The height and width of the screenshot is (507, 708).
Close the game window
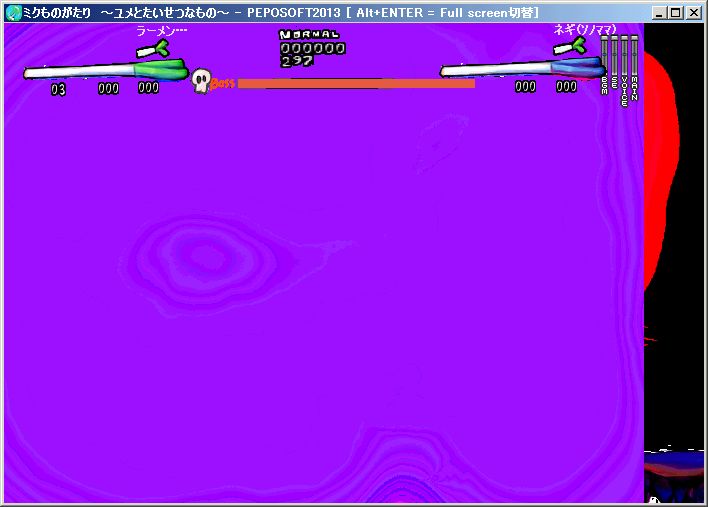[694, 13]
